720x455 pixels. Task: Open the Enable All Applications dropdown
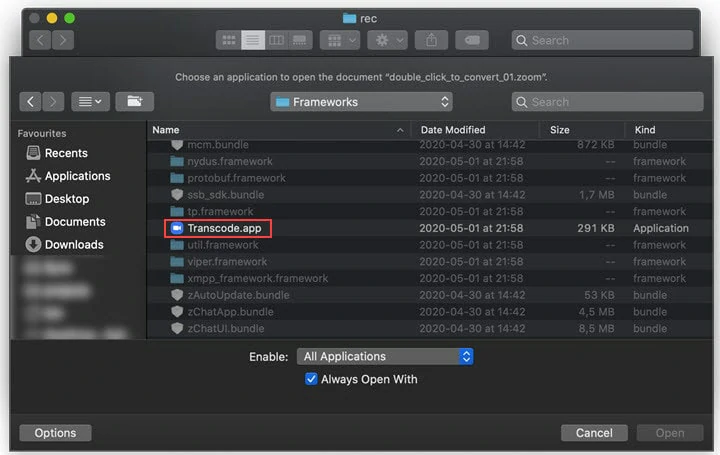pos(385,356)
